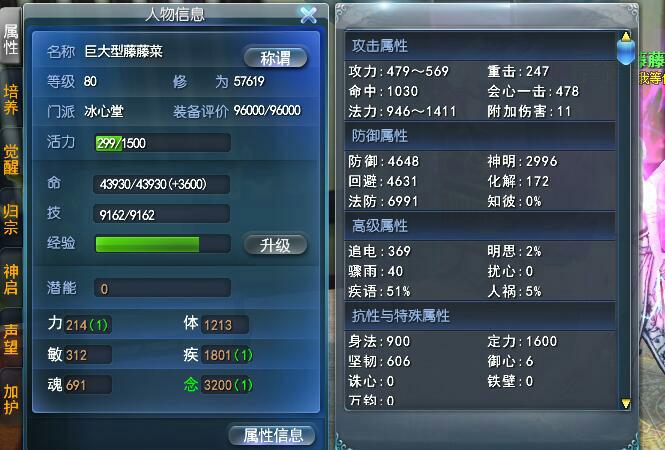Click the blue scrollbar thumb

point(626,53)
